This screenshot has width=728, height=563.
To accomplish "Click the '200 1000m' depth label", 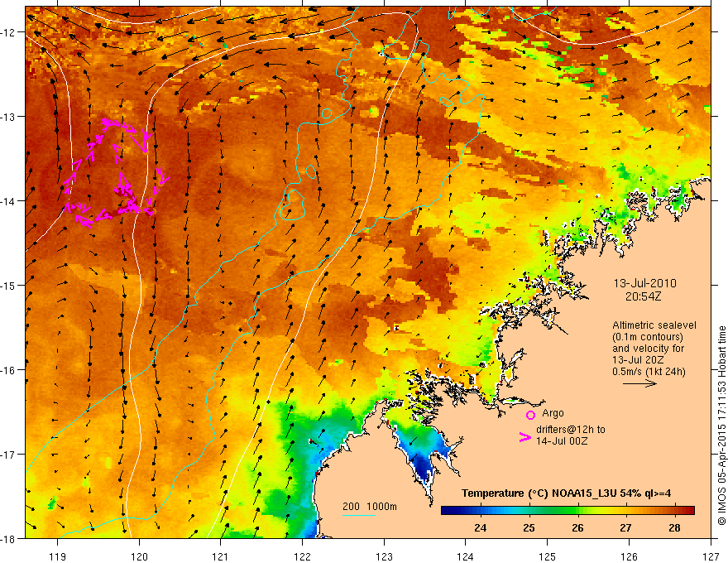I will click(x=370, y=507).
